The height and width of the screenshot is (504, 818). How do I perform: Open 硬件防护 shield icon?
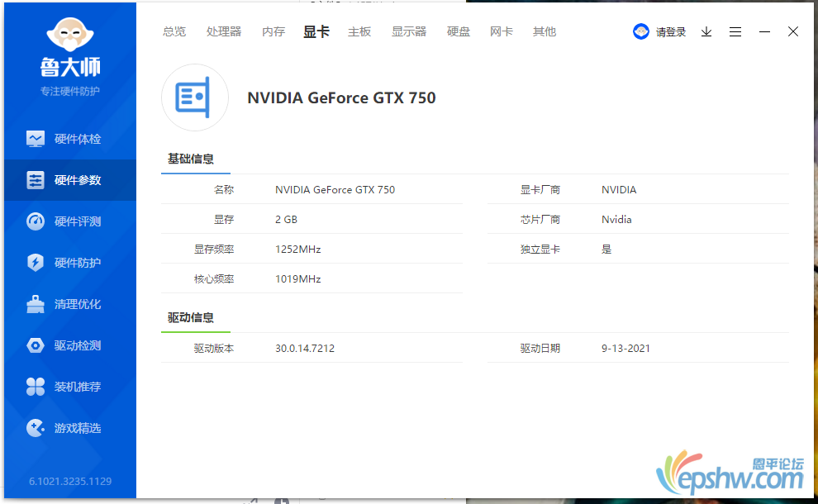(x=36, y=263)
